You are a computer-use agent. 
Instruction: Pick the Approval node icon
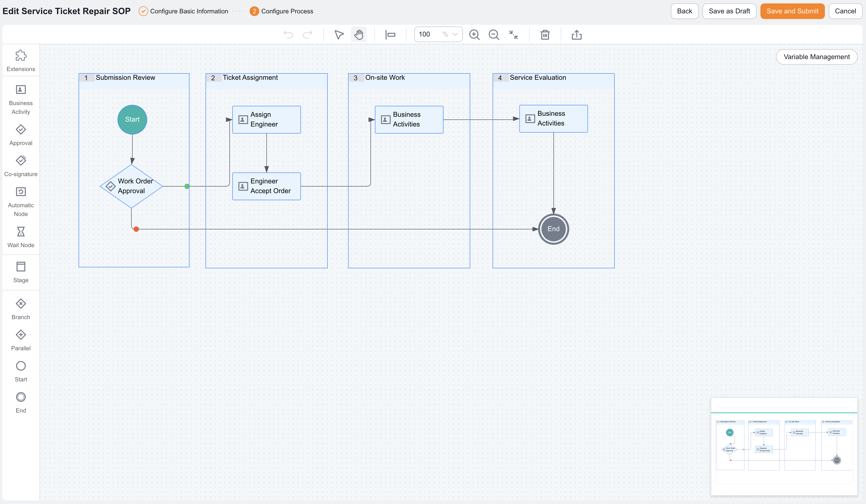[x=21, y=129]
